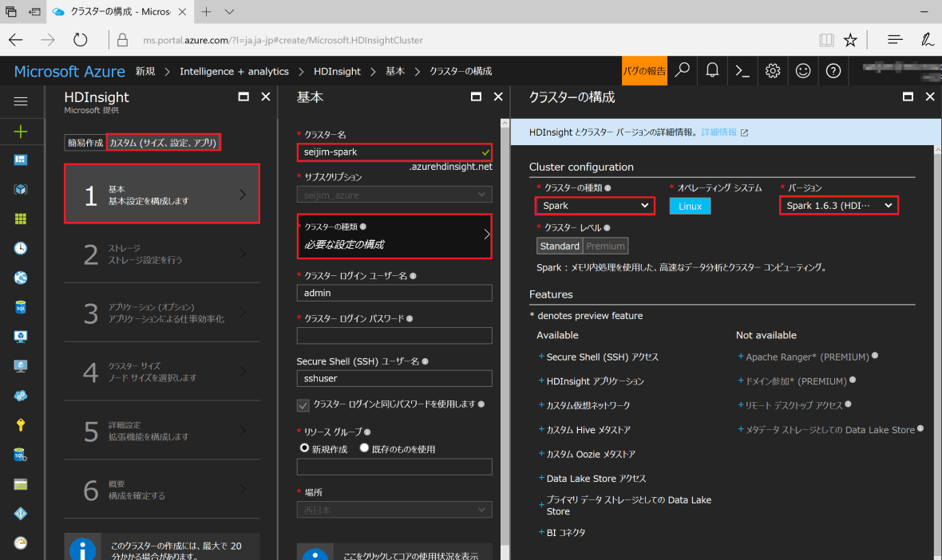942x560 pixels.
Task: Open the Azure search magnifier
Action: [681, 71]
